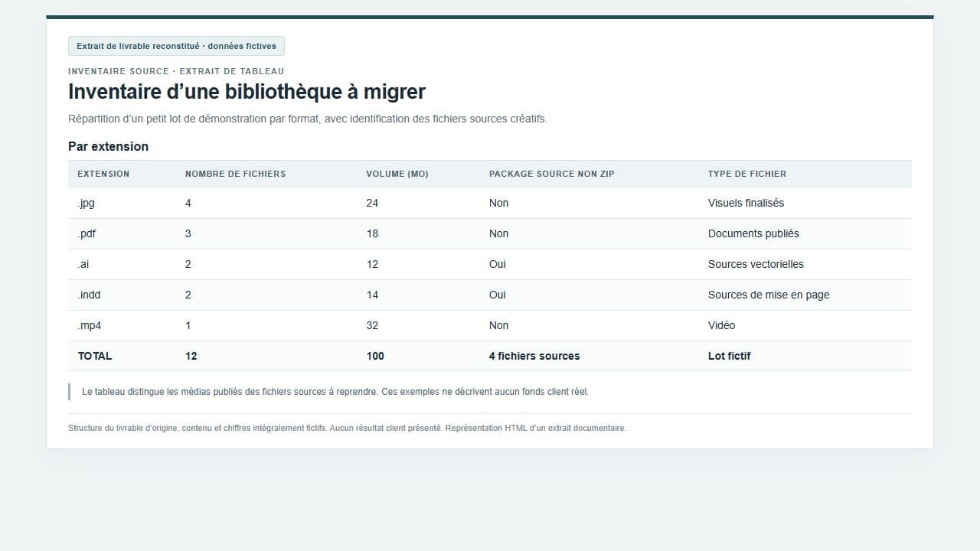Select the heading 'Inventaire d'une bibliothèque à migrer'

(x=247, y=92)
